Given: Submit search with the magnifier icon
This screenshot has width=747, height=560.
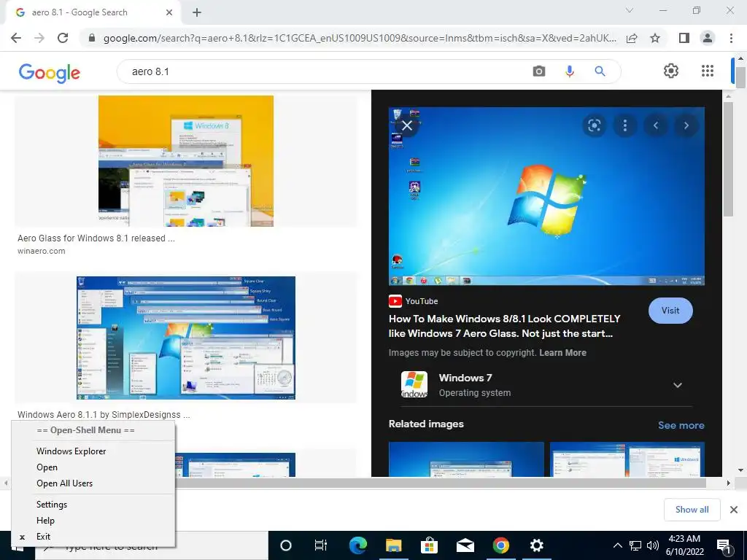Looking at the screenshot, I should [600, 71].
